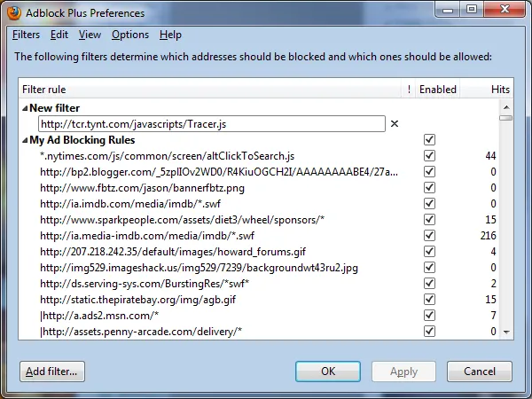532x399 pixels.
Task: Toggle the My Ad Blocking Rules group checkbox
Action: click(x=429, y=140)
